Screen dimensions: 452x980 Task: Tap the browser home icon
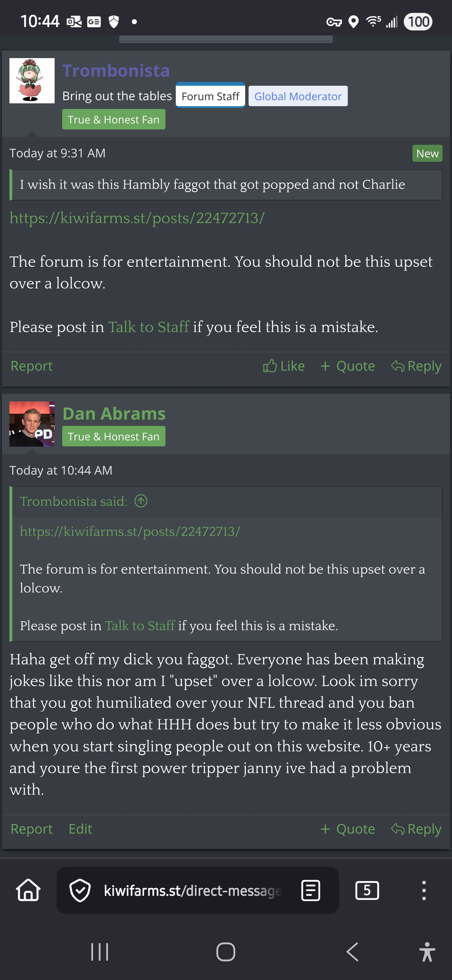coord(28,890)
